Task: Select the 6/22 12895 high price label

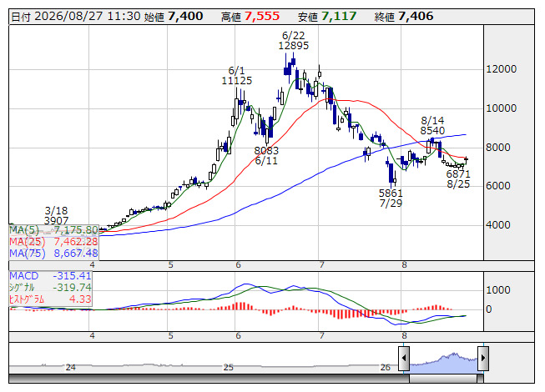Action: [293, 41]
